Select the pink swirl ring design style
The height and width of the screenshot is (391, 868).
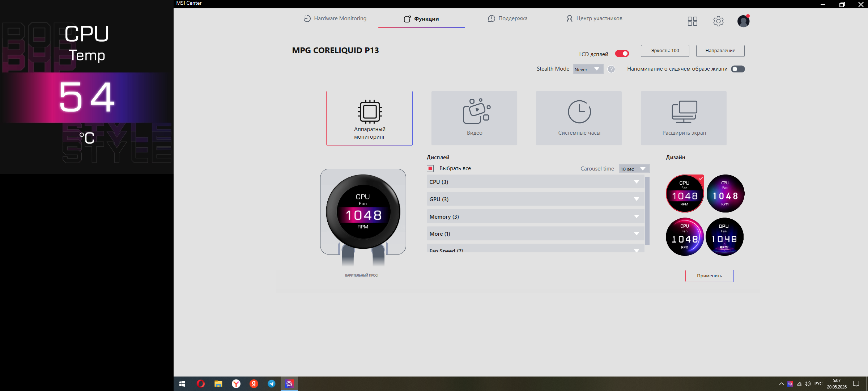[685, 237]
